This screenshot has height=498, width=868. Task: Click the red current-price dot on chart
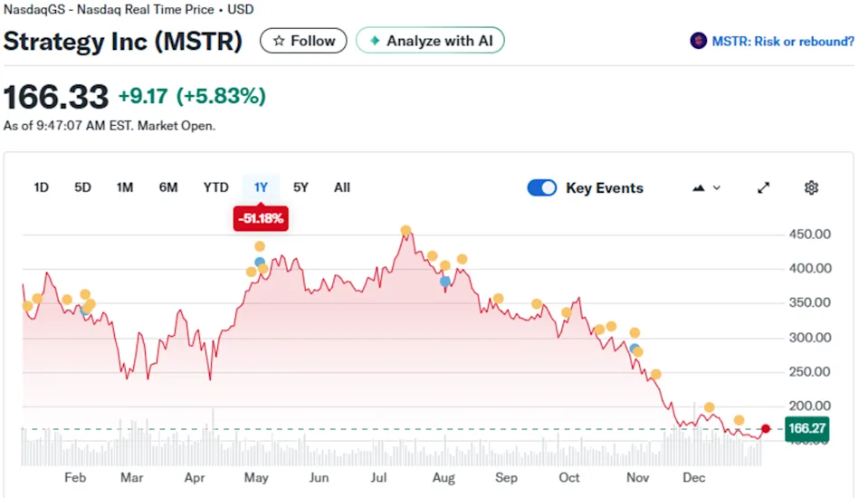pyautogui.click(x=766, y=428)
